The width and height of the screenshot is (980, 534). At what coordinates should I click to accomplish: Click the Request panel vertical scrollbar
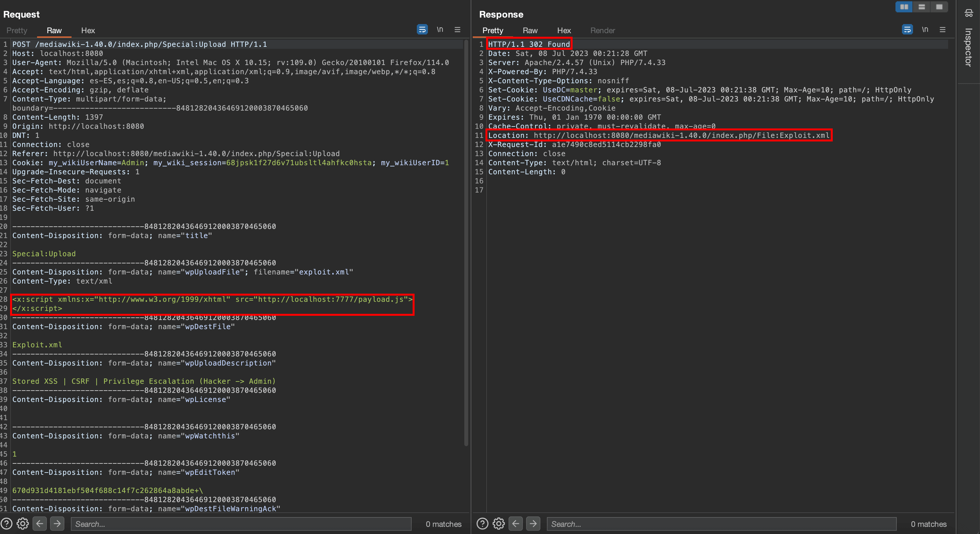tap(466, 244)
